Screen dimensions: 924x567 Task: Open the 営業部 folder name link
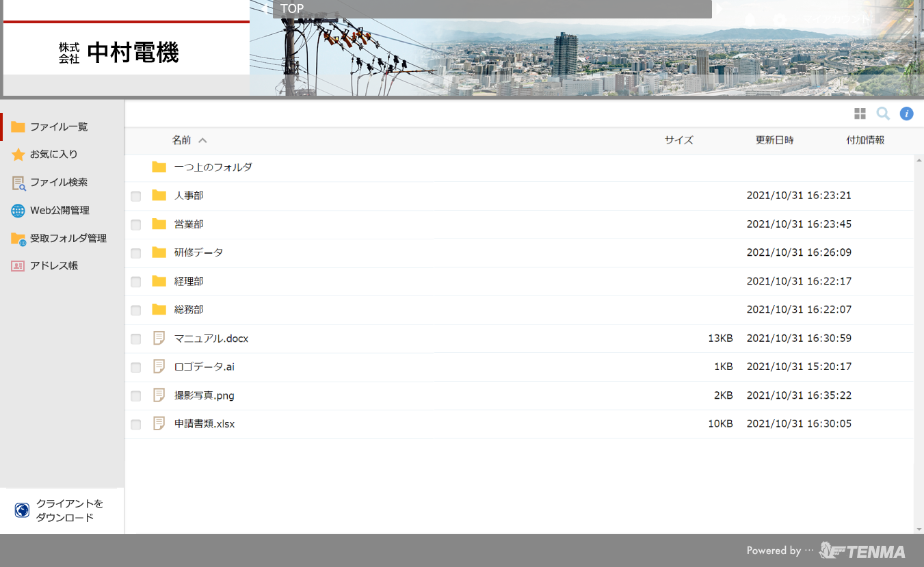189,224
